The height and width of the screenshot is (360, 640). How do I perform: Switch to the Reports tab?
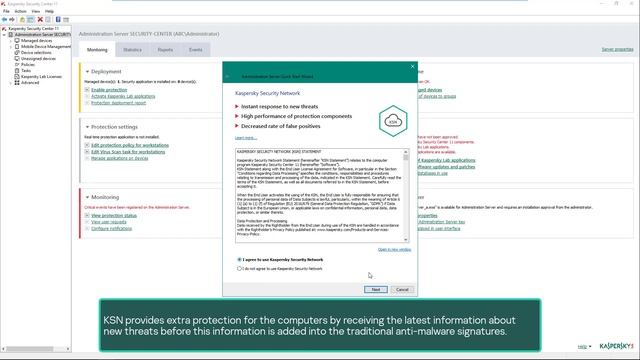165,50
